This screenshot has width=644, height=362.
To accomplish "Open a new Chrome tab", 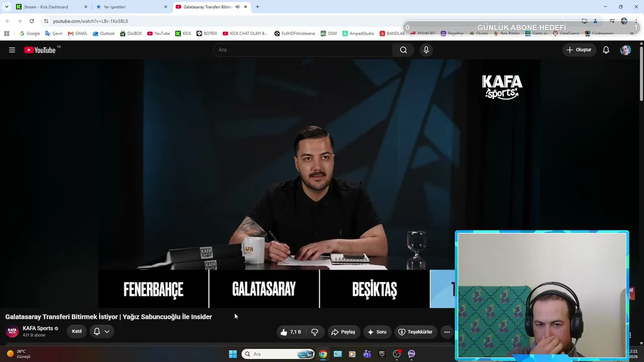I will pyautogui.click(x=258, y=7).
